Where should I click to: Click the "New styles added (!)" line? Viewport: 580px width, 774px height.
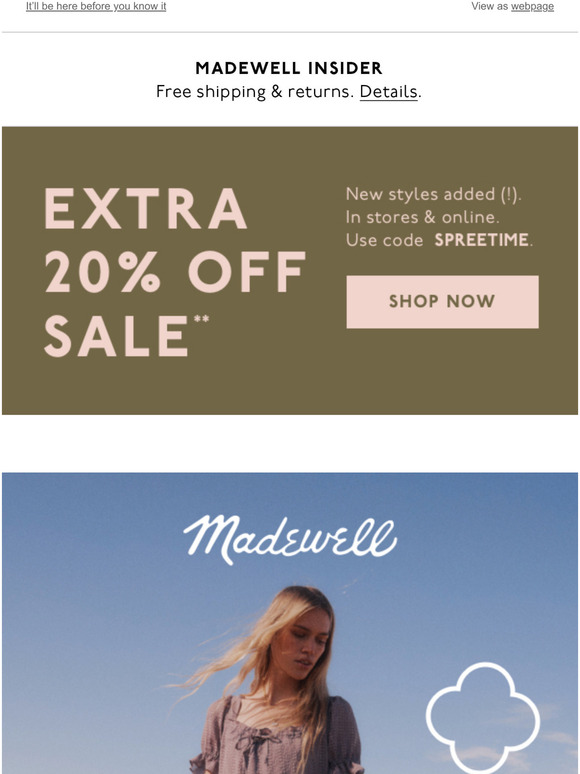pyautogui.click(x=433, y=194)
